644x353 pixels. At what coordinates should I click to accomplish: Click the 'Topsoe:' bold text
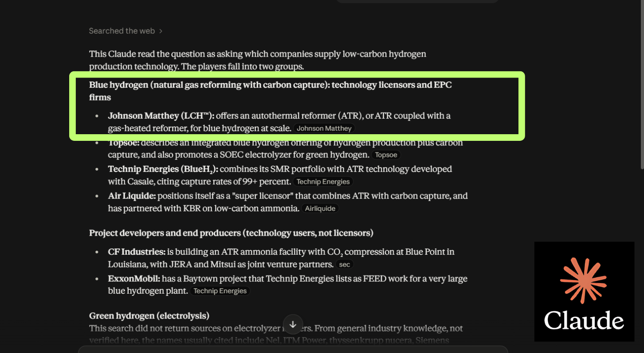pyautogui.click(x=124, y=143)
